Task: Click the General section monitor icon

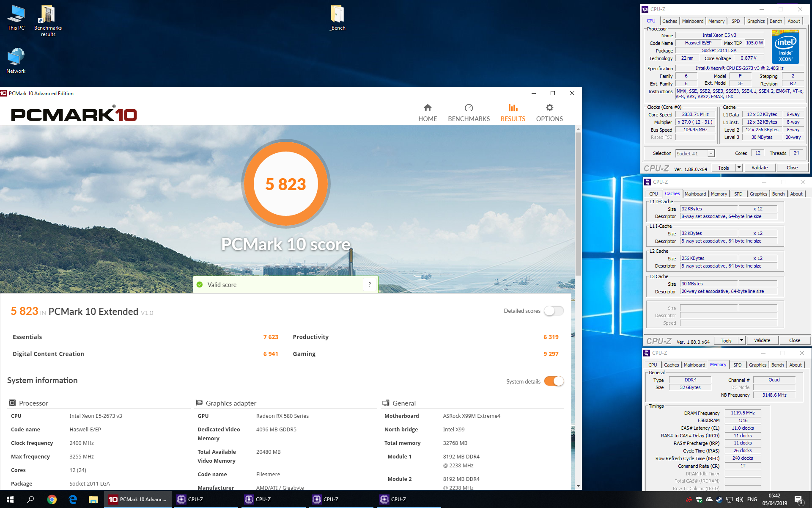Action: [x=386, y=403]
